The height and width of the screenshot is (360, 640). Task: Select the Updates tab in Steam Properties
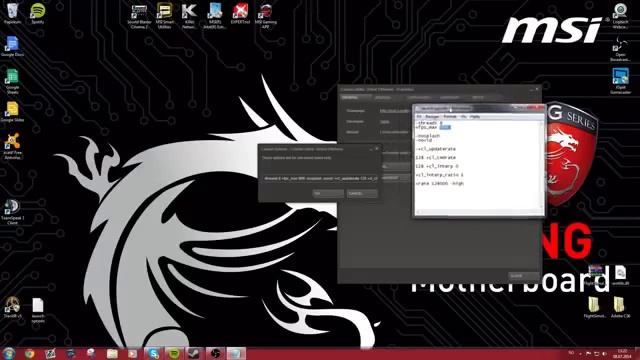pos(383,98)
